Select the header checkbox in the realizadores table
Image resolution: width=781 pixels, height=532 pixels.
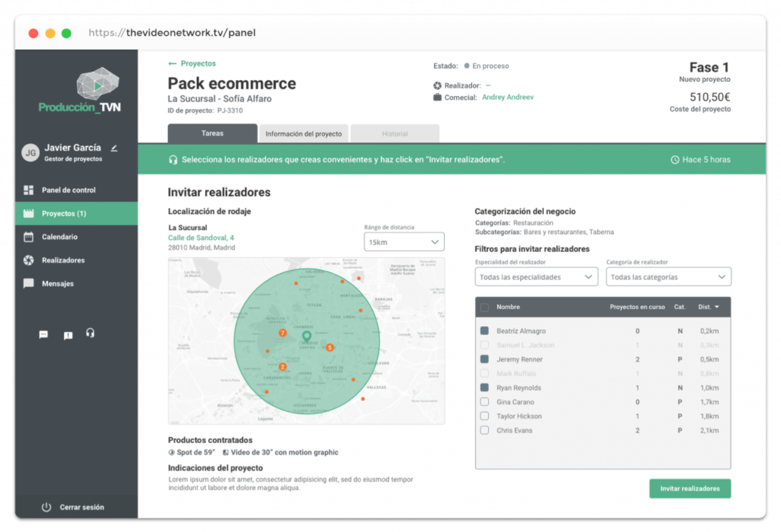[x=484, y=307]
